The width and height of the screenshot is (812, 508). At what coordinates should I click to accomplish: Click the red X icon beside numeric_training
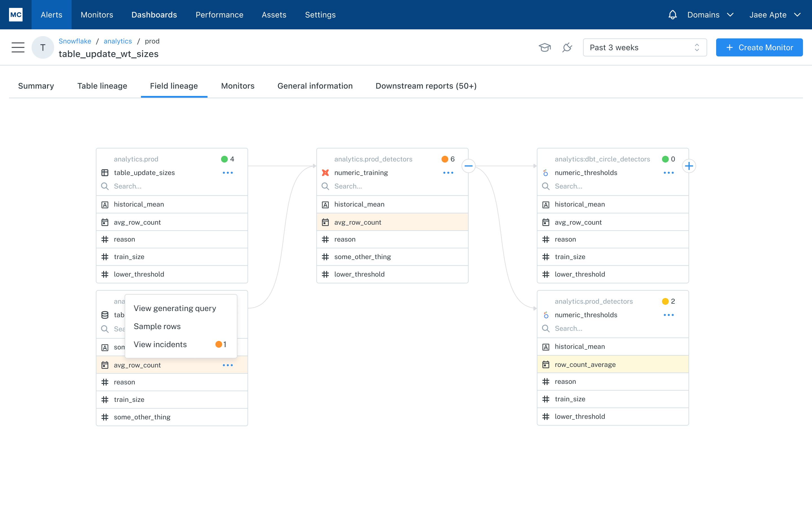tap(325, 173)
